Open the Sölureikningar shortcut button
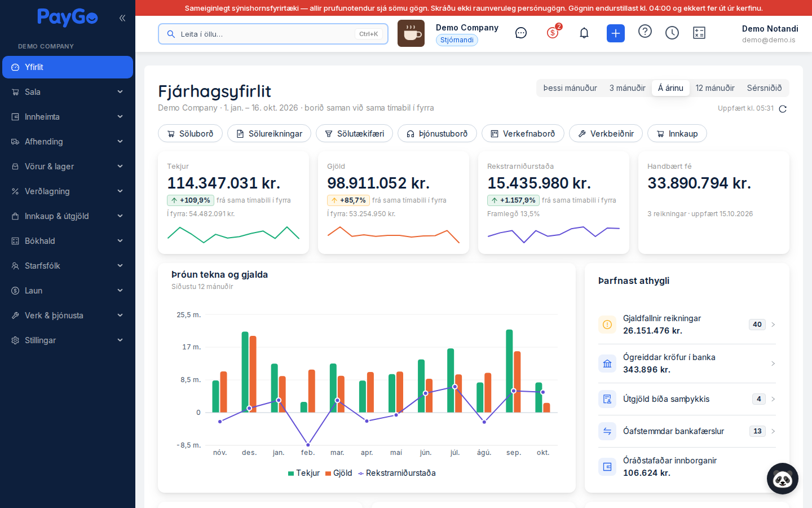812x508 pixels. click(x=269, y=134)
